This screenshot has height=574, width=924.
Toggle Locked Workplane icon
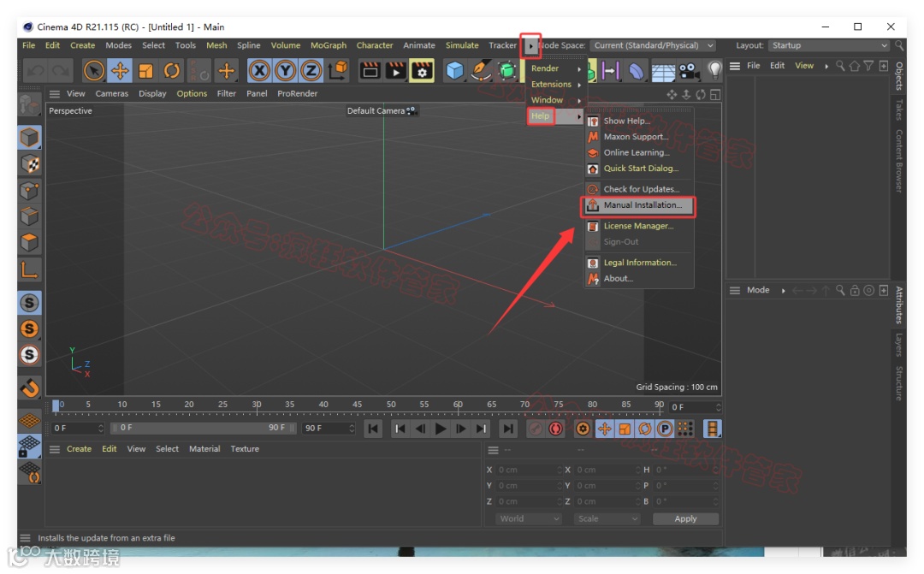29,447
